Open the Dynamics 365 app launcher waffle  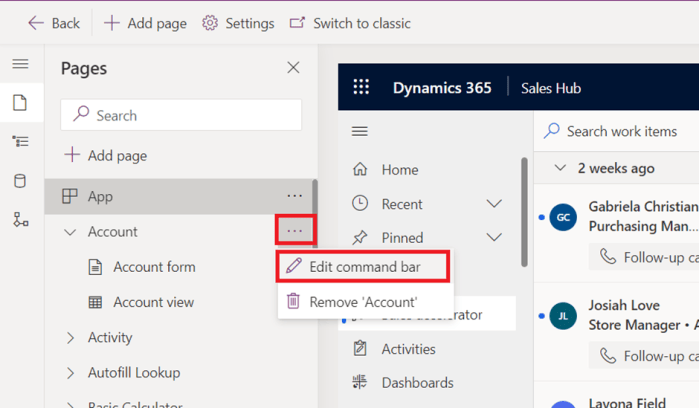tap(361, 87)
